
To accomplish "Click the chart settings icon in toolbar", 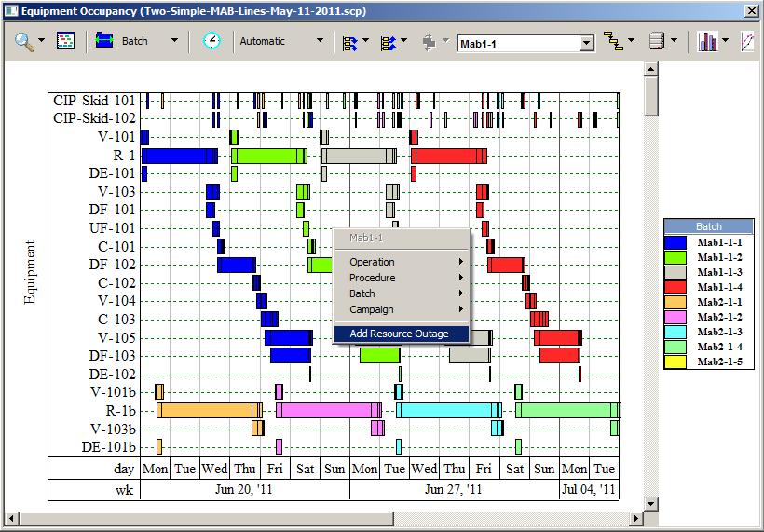I will (x=65, y=41).
